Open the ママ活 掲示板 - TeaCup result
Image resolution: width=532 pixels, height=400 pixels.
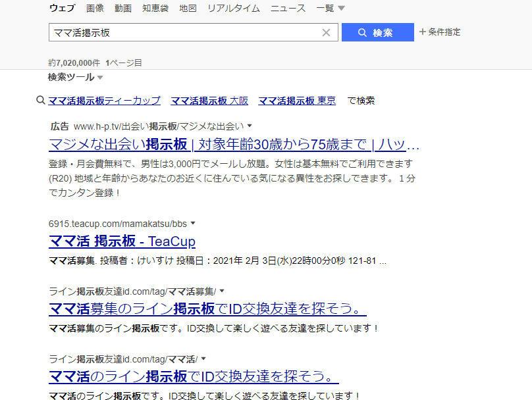click(122, 241)
